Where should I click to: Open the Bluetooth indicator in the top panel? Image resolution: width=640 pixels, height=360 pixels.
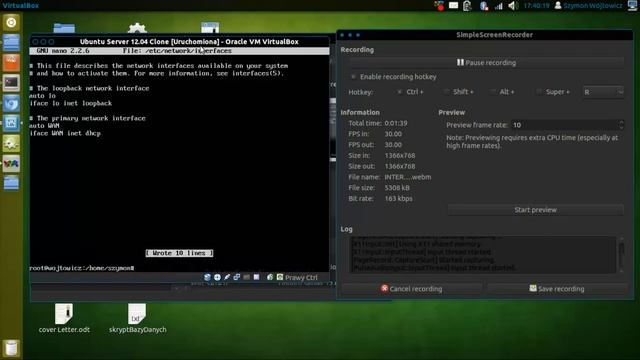point(484,6)
